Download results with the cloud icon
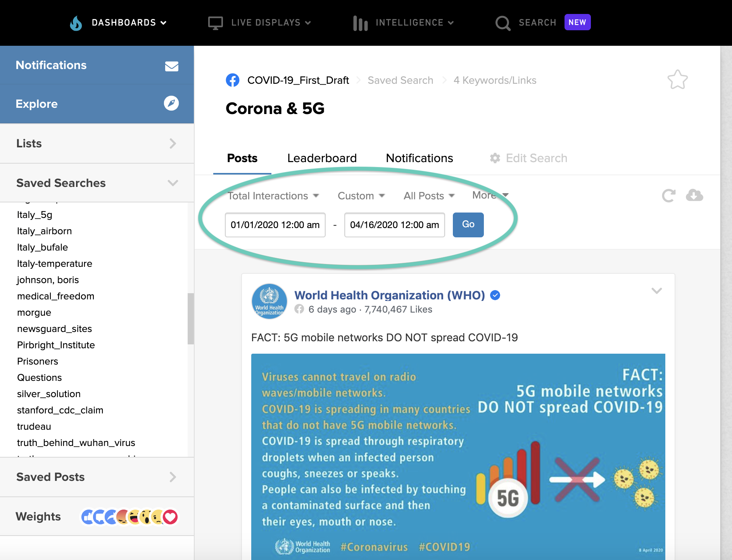732x560 pixels. (x=694, y=195)
